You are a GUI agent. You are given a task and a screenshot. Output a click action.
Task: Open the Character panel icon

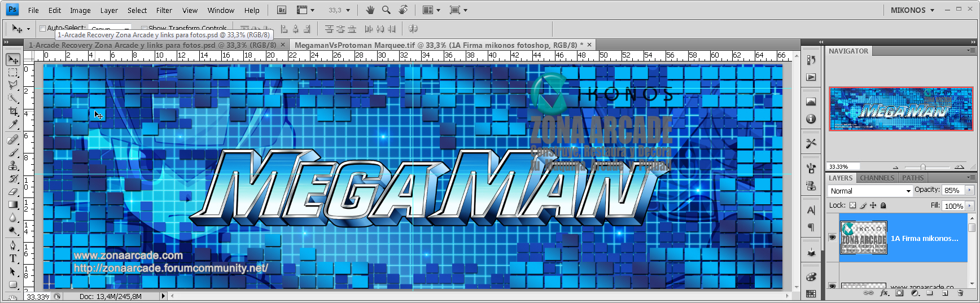pyautogui.click(x=811, y=210)
